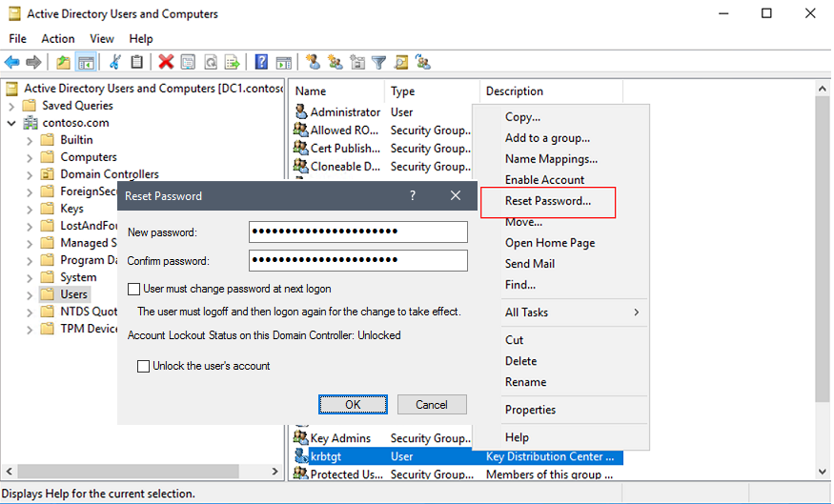
Task: Click the Cut scissors toolbar icon
Action: (115, 63)
